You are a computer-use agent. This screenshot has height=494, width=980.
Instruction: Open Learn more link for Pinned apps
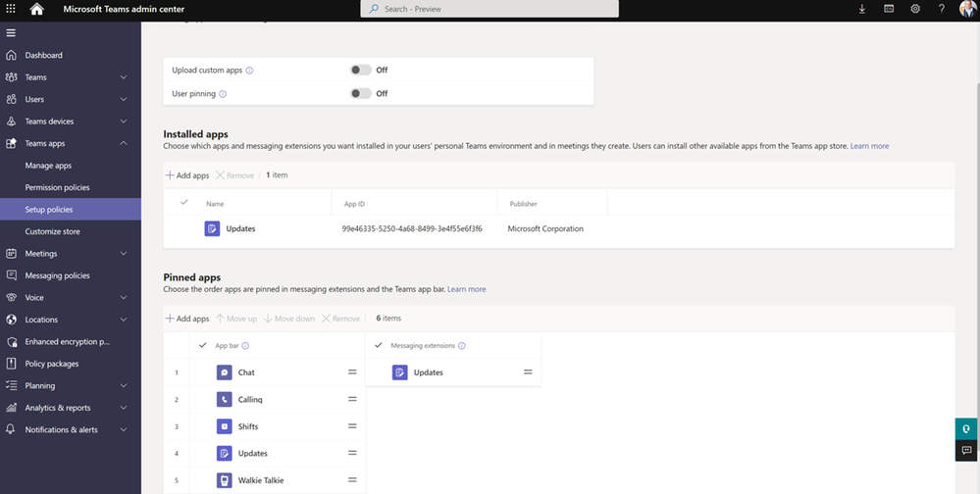tap(466, 289)
